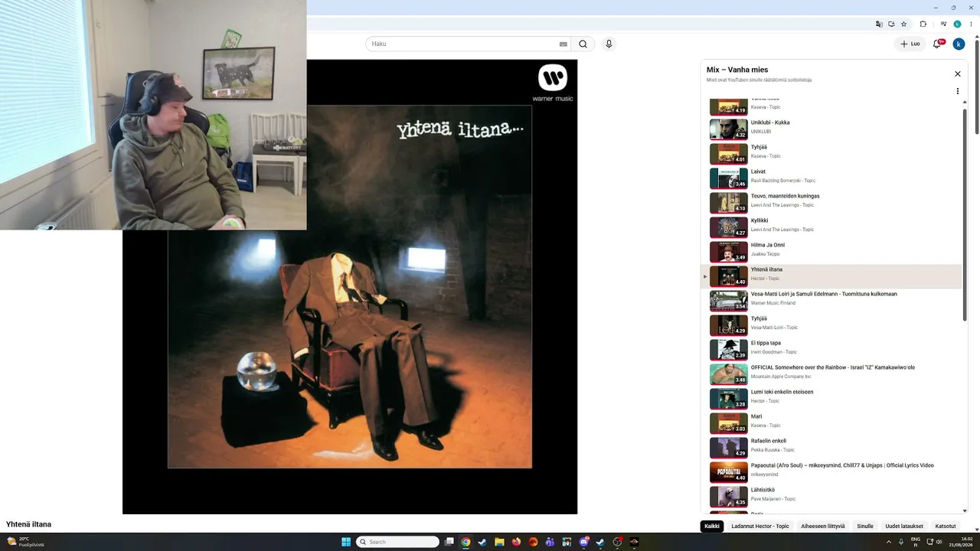Open the Chrome three-dot menu

pyautogui.click(x=971, y=24)
